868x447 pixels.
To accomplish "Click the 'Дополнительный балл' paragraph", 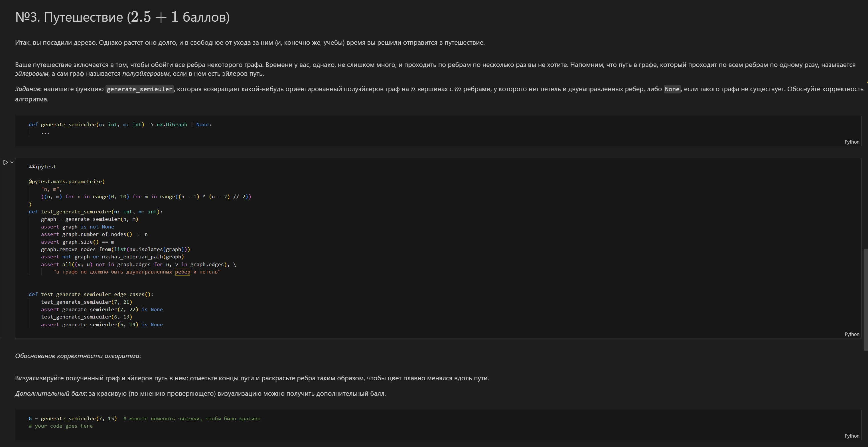I will point(200,393).
